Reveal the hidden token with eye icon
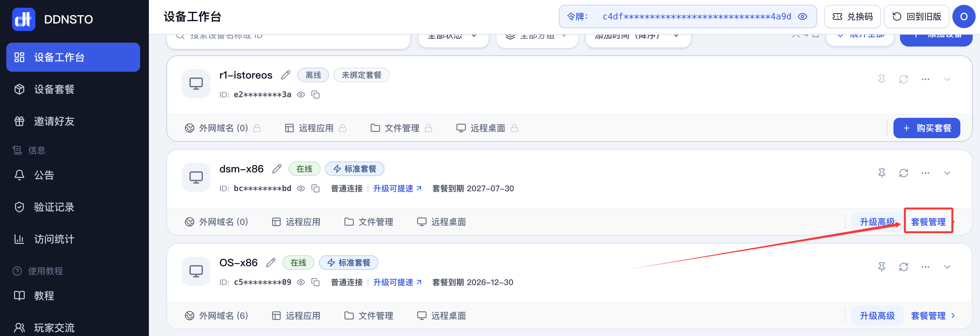 pos(802,16)
